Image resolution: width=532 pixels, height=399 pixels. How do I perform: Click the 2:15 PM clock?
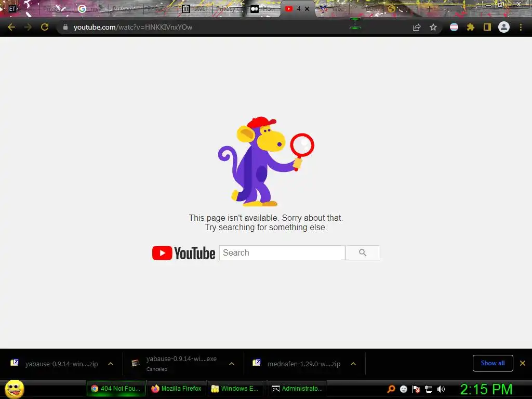486,389
